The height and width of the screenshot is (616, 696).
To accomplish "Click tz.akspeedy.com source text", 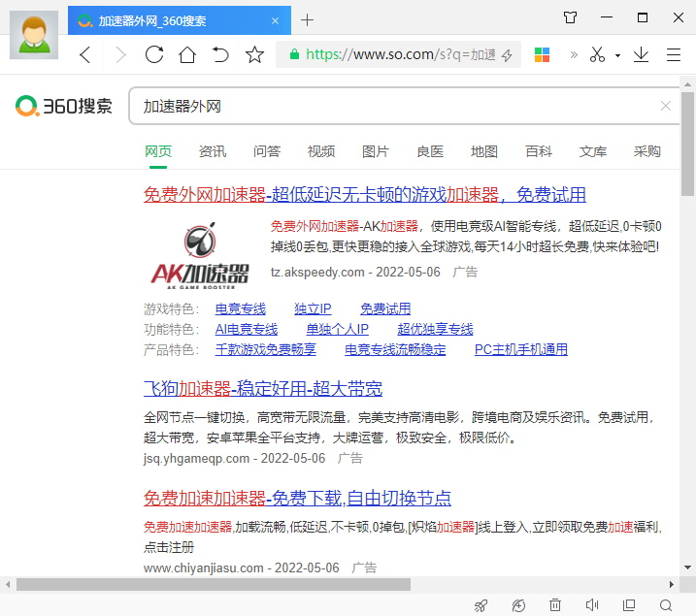I will [x=317, y=272].
